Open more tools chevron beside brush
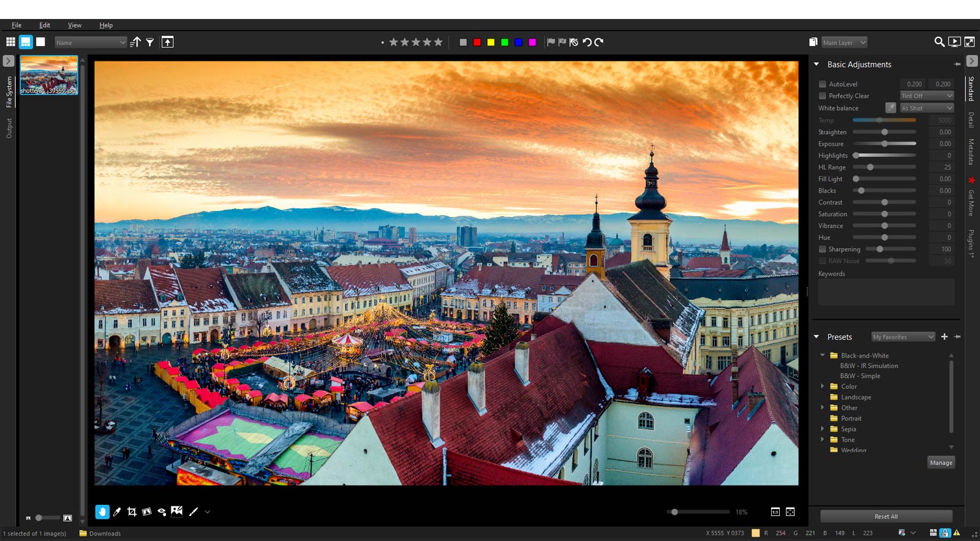The width and height of the screenshot is (980, 541). (208, 512)
